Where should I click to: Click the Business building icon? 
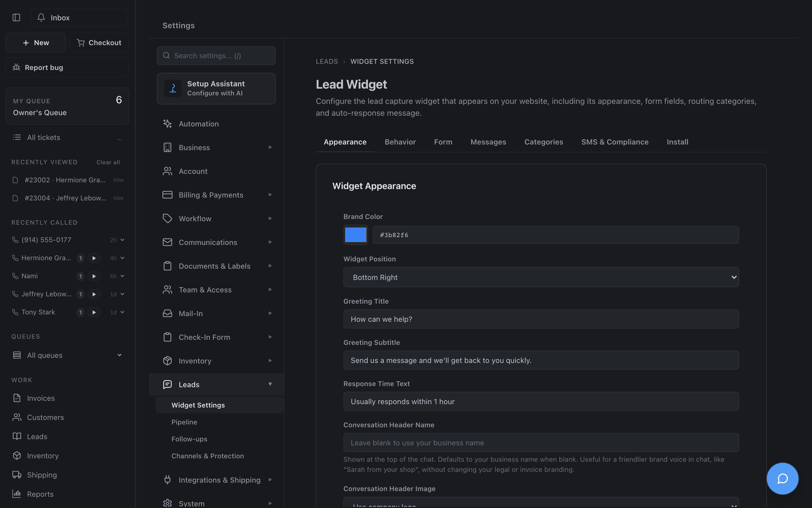[167, 148]
